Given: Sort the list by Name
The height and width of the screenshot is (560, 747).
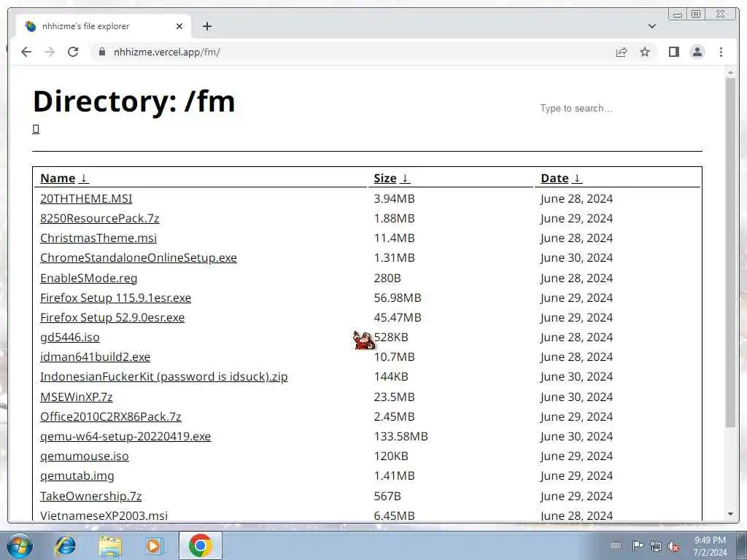Looking at the screenshot, I should pos(64,178).
